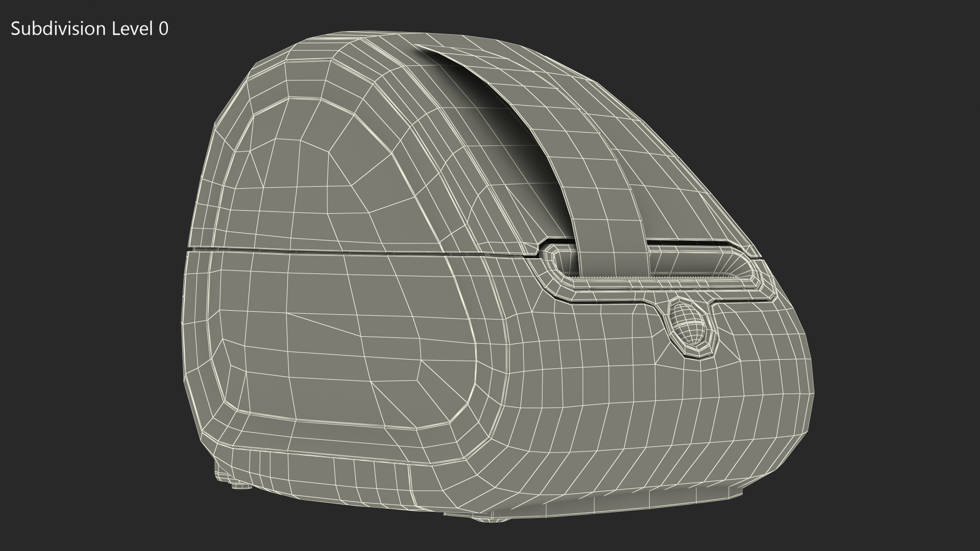980x551 pixels.
Task: Click the word Subdivision in the caption
Action: pos(58,29)
